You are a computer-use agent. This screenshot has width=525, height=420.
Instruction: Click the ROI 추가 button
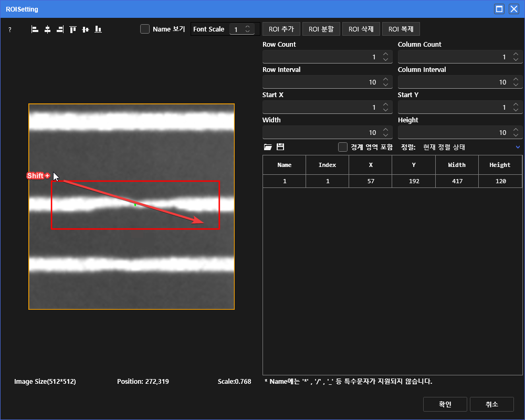281,29
